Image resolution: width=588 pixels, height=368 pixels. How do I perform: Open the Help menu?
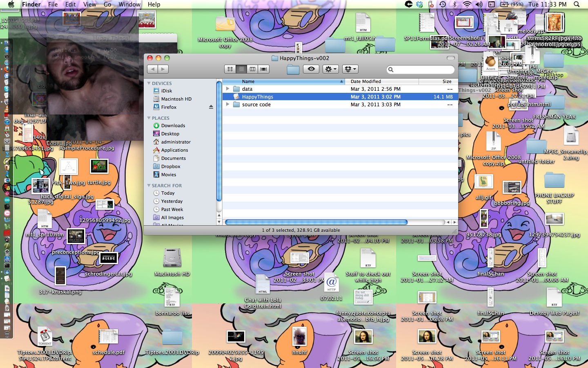(154, 4)
